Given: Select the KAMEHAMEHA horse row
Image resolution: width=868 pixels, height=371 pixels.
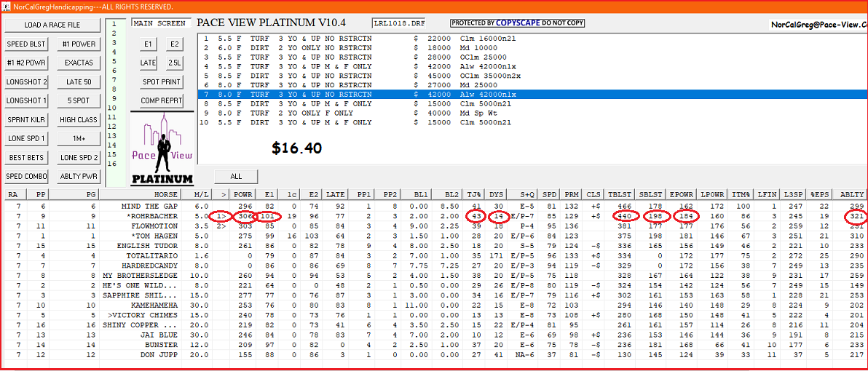Looking at the screenshot, I should [x=434, y=305].
